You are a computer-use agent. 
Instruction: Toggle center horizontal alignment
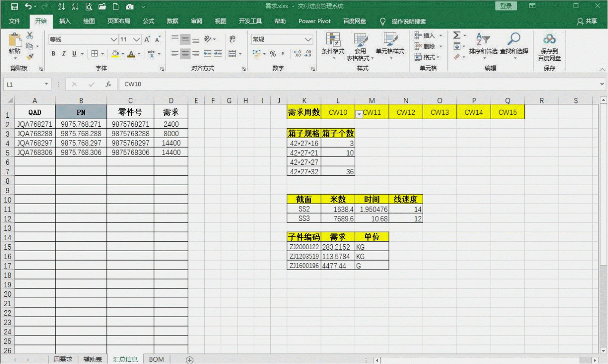[185, 54]
